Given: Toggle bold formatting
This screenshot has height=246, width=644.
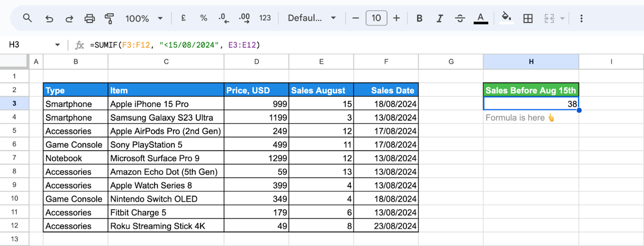Looking at the screenshot, I should pyautogui.click(x=419, y=18).
